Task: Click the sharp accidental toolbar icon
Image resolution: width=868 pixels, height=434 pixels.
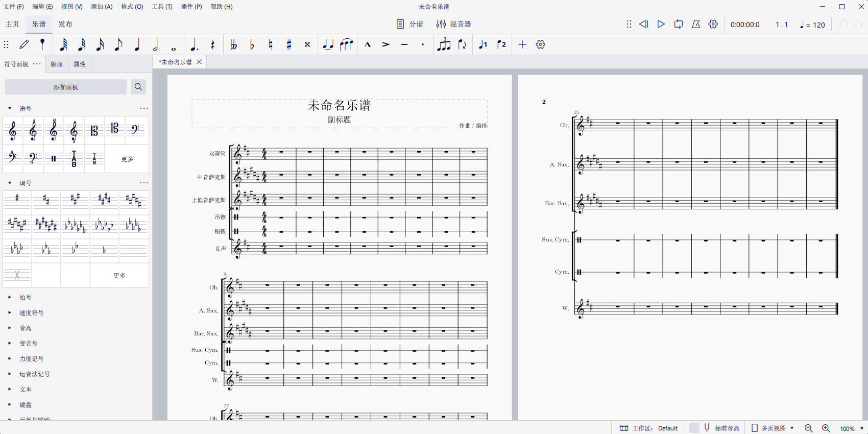Action: [x=289, y=45]
